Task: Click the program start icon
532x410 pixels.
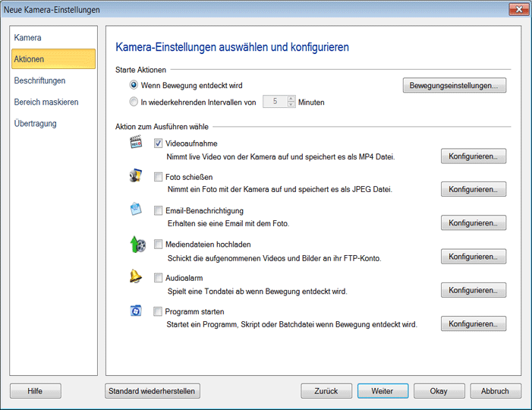Action: (137, 311)
